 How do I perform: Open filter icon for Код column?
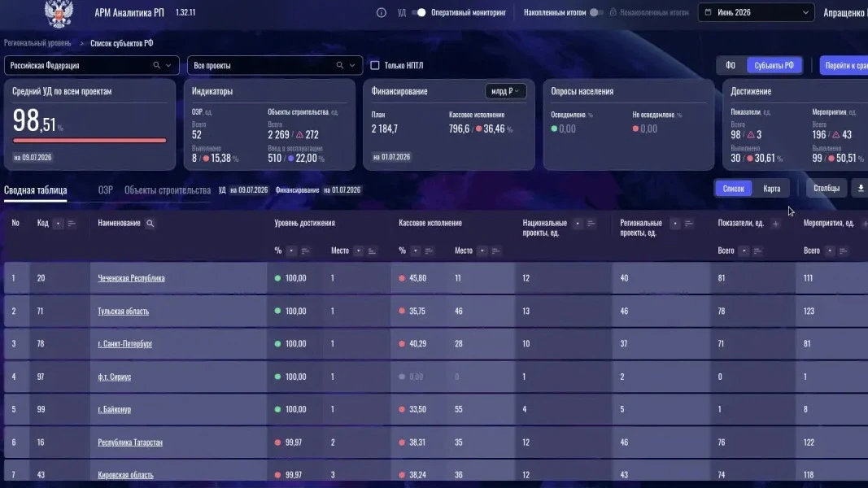[72, 224]
